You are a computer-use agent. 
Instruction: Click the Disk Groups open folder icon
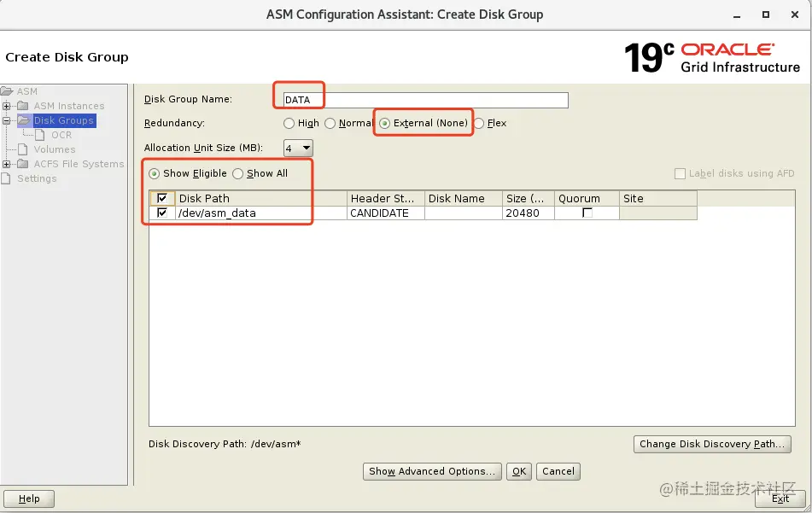[x=24, y=120]
